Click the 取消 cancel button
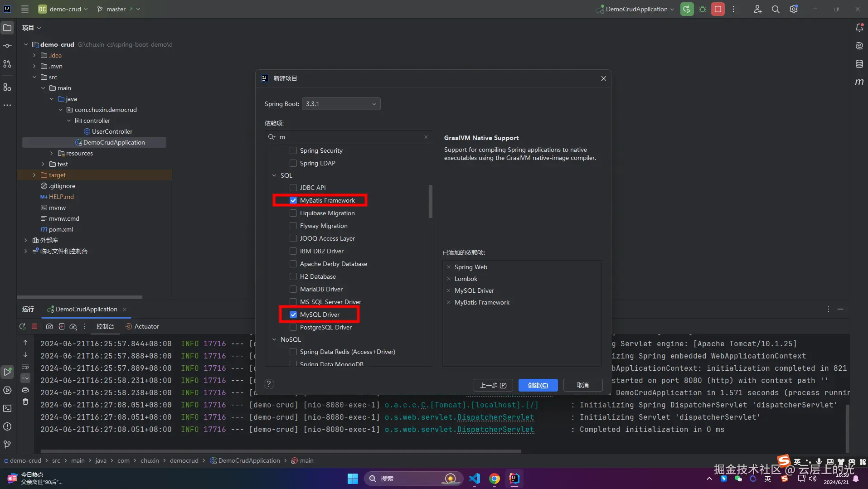 pyautogui.click(x=583, y=385)
